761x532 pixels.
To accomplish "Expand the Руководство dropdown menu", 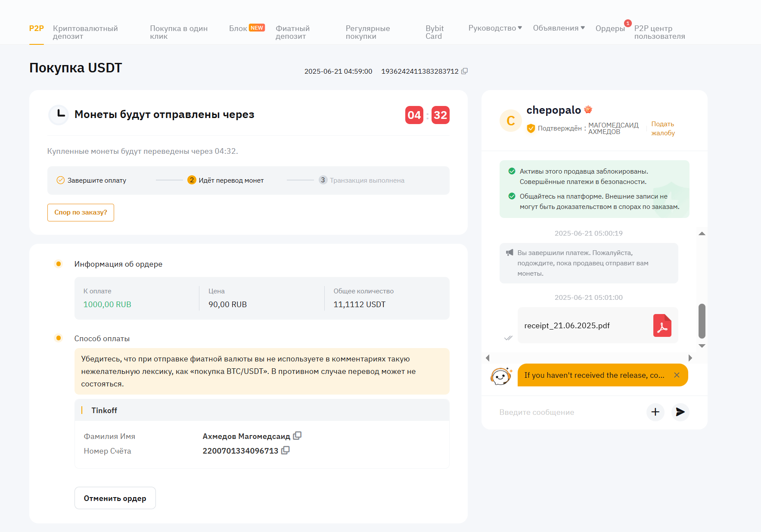I will click(495, 28).
